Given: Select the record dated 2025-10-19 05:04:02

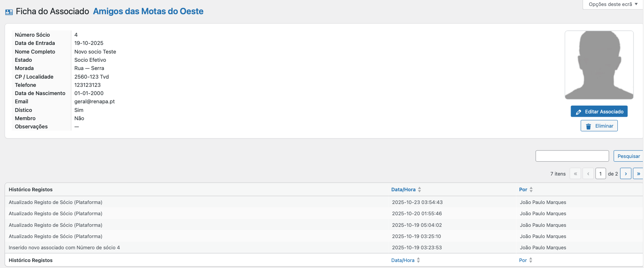Looking at the screenshot, I should click(x=324, y=225).
